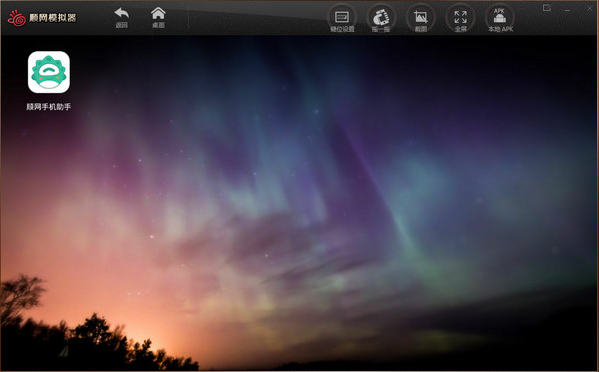This screenshot has height=372, width=599.
Task: Install a 本地 APK file
Action: click(x=500, y=17)
